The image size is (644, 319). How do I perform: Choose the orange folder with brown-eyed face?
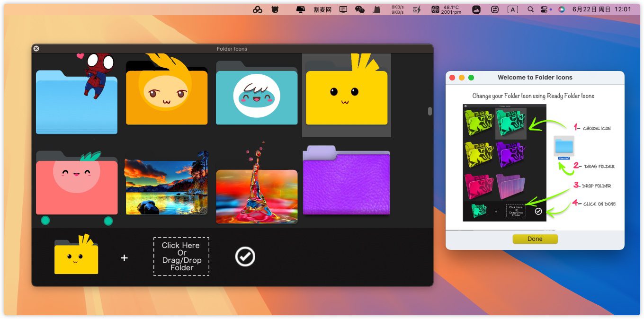(x=167, y=90)
